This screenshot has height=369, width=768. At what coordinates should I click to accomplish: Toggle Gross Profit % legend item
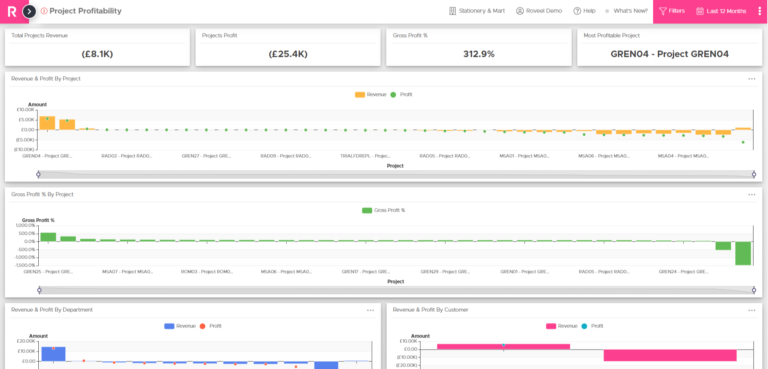coord(384,210)
